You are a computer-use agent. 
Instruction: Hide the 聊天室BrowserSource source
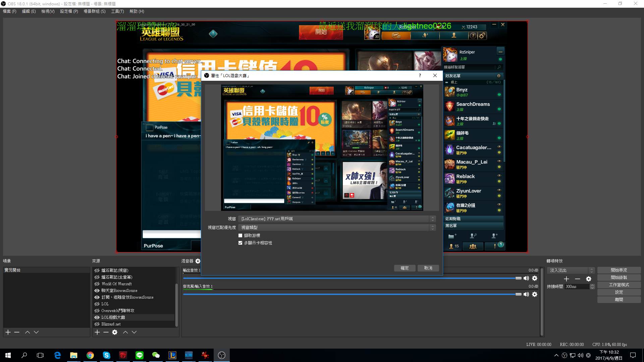97,291
